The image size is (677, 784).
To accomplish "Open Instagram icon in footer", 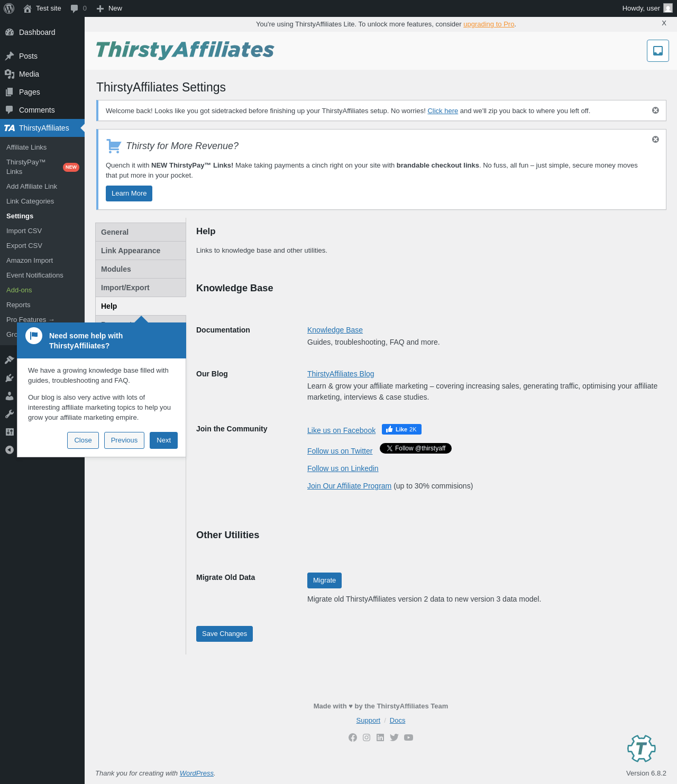I will pyautogui.click(x=367, y=737).
